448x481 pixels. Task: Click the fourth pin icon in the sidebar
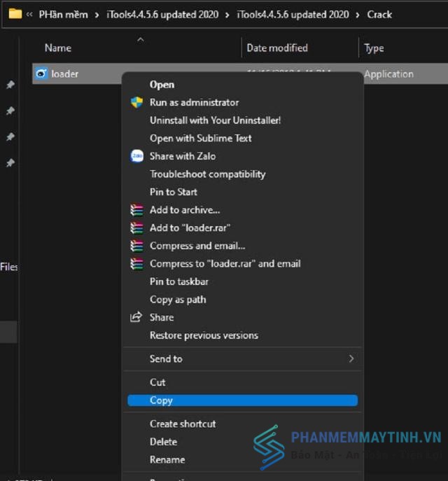pos(10,162)
